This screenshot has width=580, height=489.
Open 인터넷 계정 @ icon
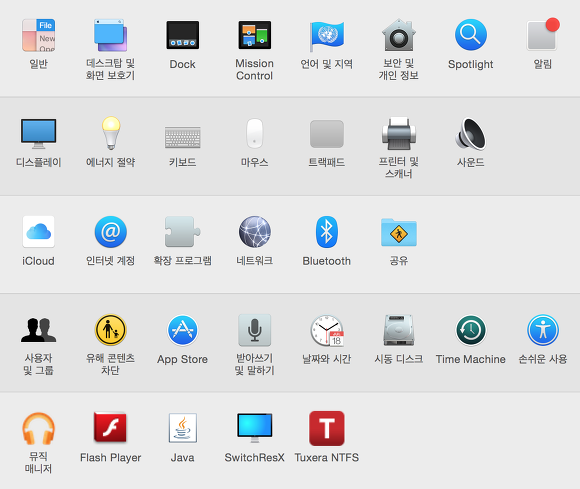click(x=111, y=232)
